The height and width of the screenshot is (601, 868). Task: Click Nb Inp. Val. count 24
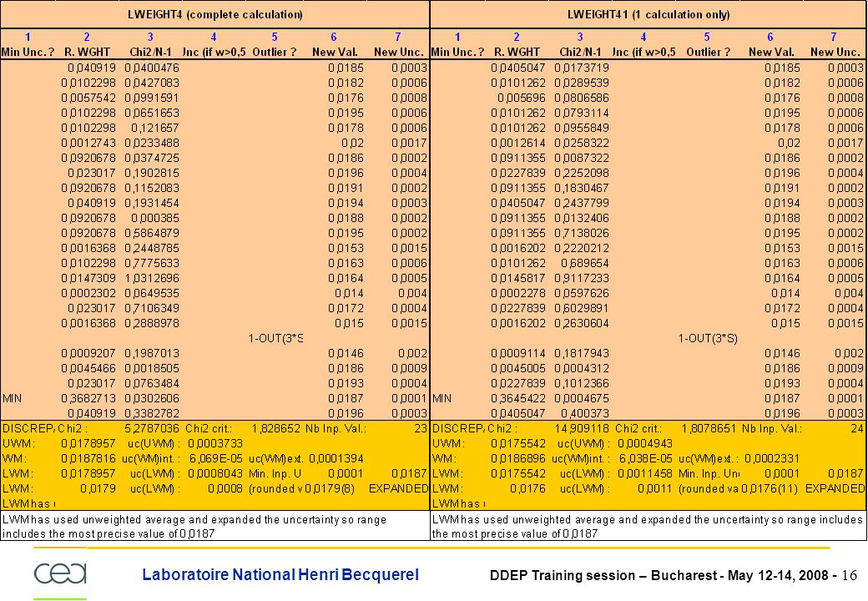point(857,428)
